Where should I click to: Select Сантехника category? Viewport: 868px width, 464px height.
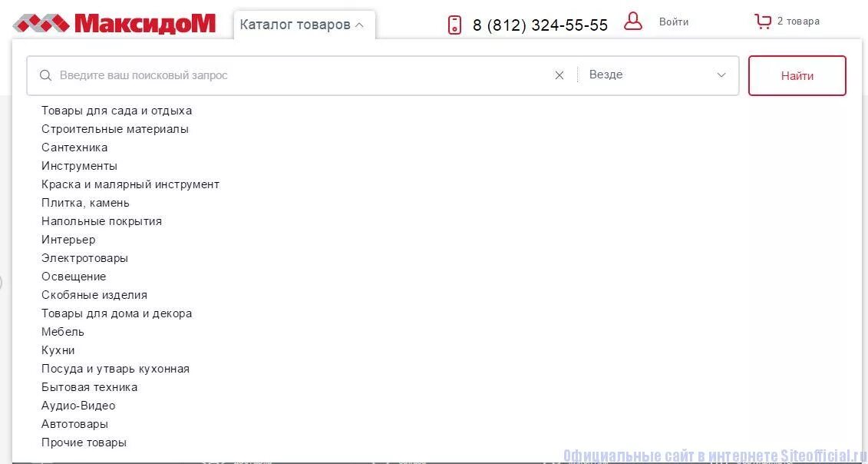point(74,147)
